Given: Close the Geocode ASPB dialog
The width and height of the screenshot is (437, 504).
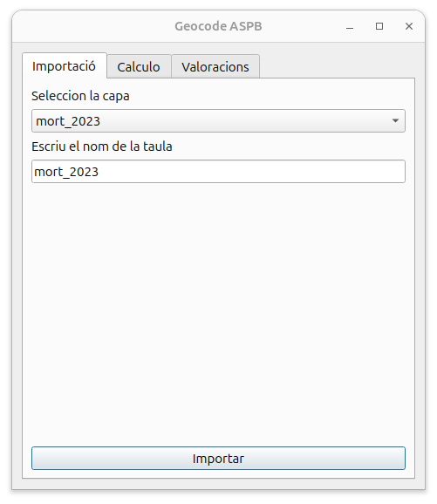Looking at the screenshot, I should 409,26.
